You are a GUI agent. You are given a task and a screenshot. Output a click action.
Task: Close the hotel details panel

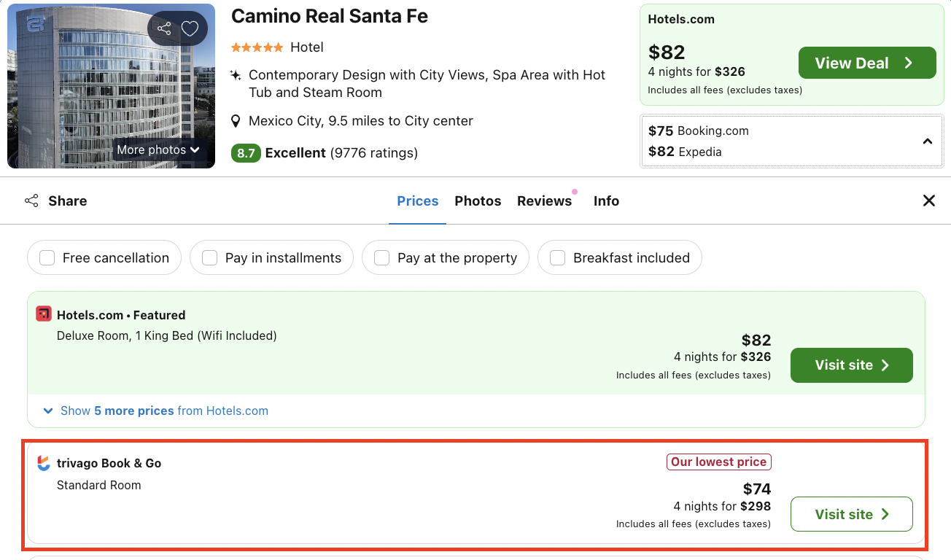pos(928,201)
